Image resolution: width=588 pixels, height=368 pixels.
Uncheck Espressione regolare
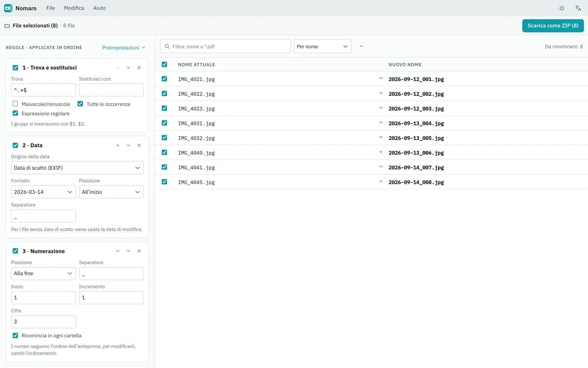[15, 113]
